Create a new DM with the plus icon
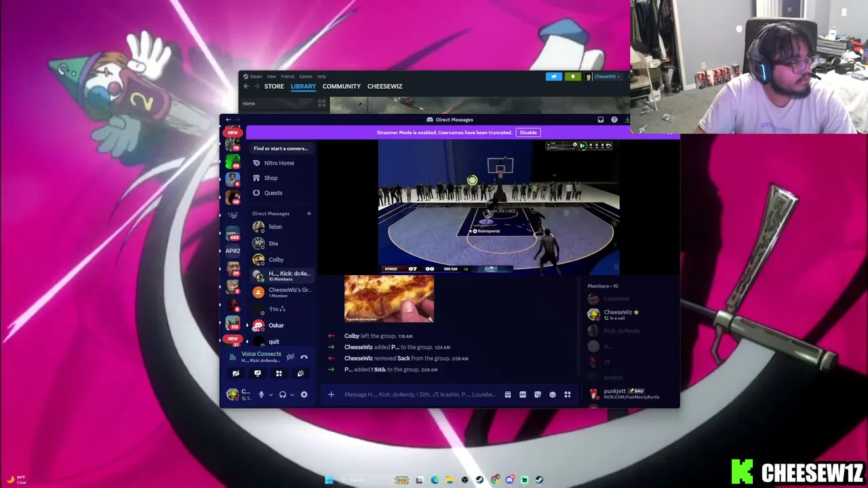This screenshot has height=488, width=868. pos(309,213)
